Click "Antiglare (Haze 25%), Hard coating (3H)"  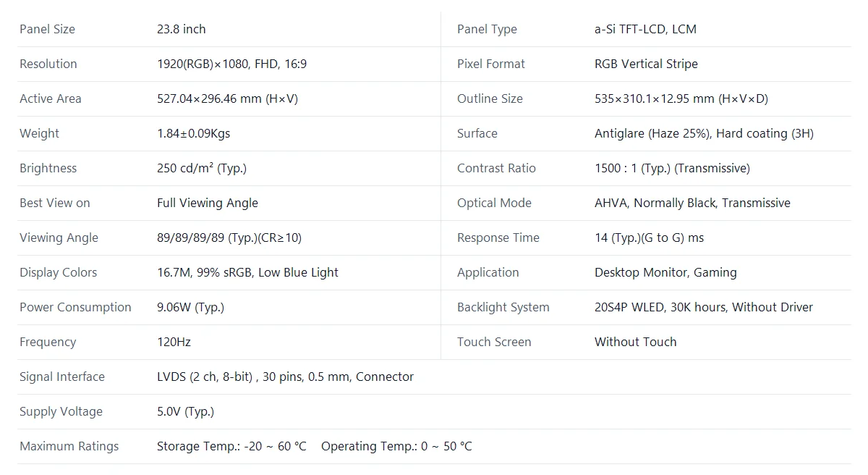704,133
